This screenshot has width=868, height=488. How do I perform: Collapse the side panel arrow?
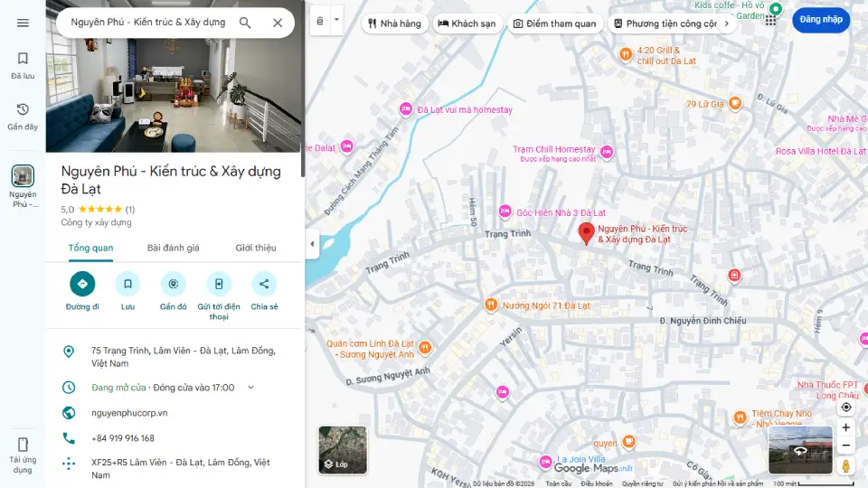coord(312,244)
